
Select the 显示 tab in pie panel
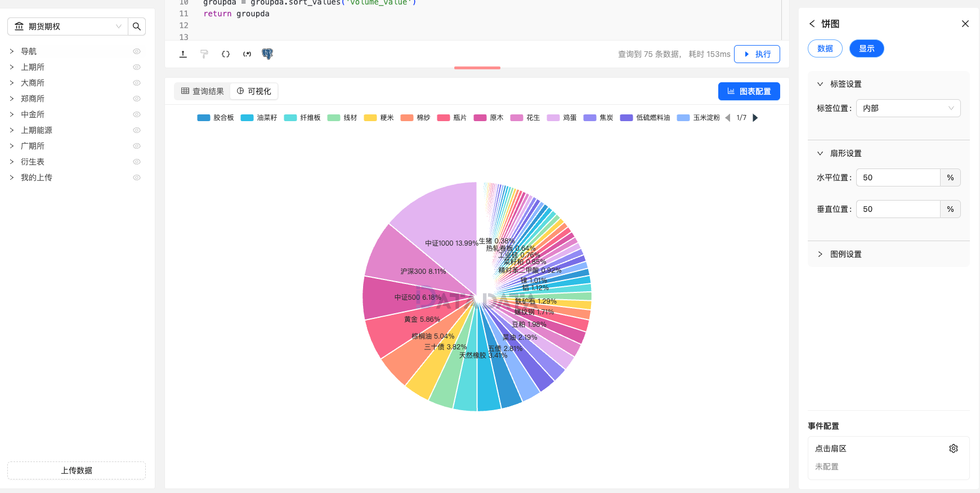pos(867,48)
